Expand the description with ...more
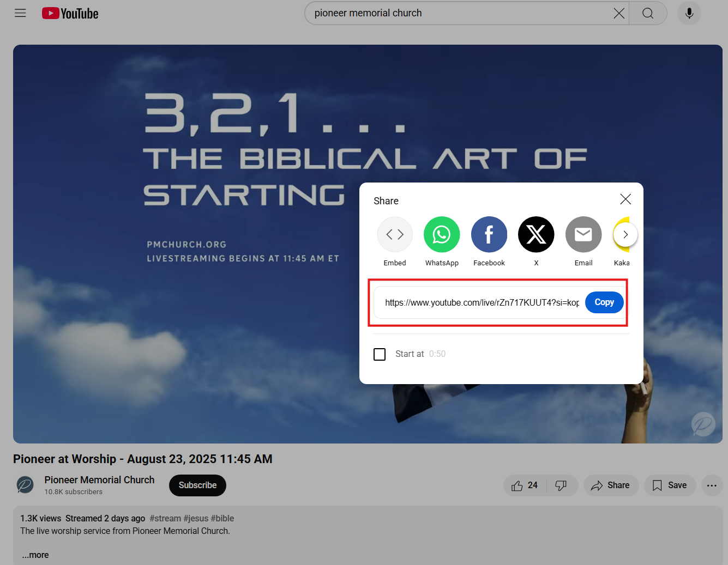The height and width of the screenshot is (565, 728). (35, 555)
